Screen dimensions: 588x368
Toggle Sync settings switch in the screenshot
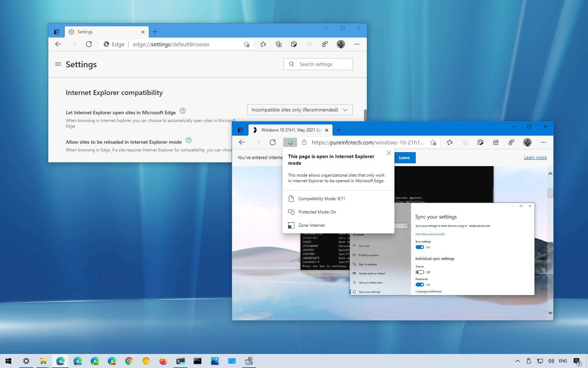pos(420,247)
